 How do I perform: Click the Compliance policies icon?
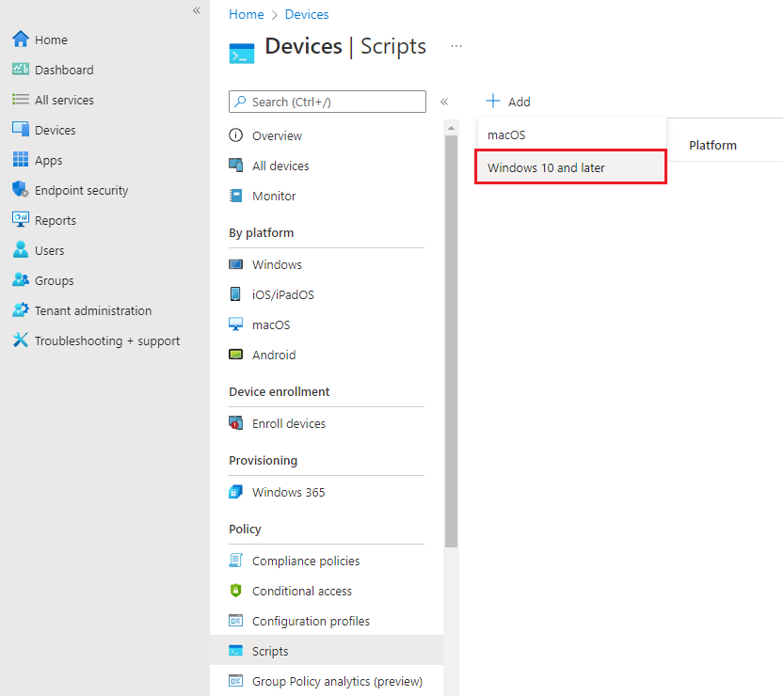click(235, 561)
